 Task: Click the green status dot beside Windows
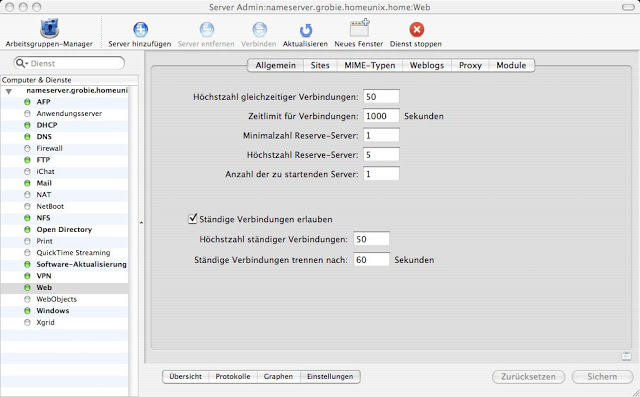pos(27,311)
